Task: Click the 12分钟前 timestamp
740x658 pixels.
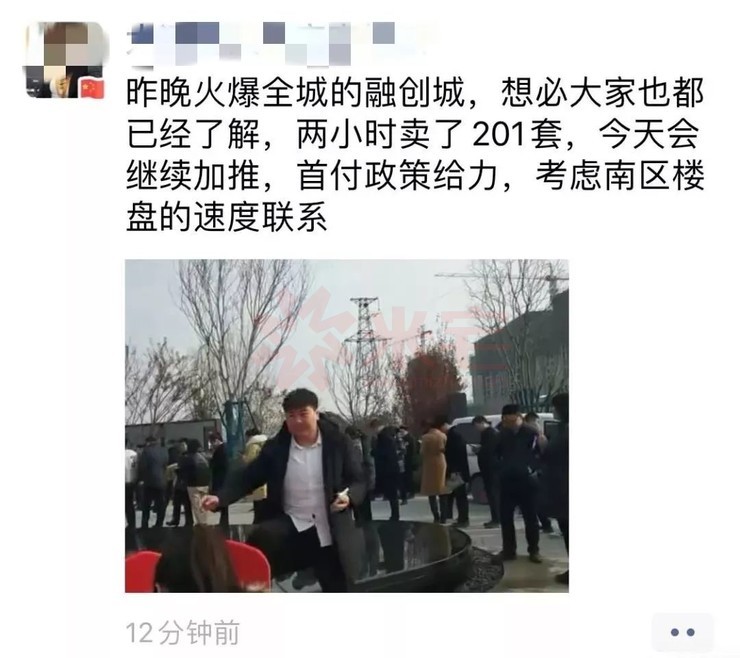Action: click(183, 633)
